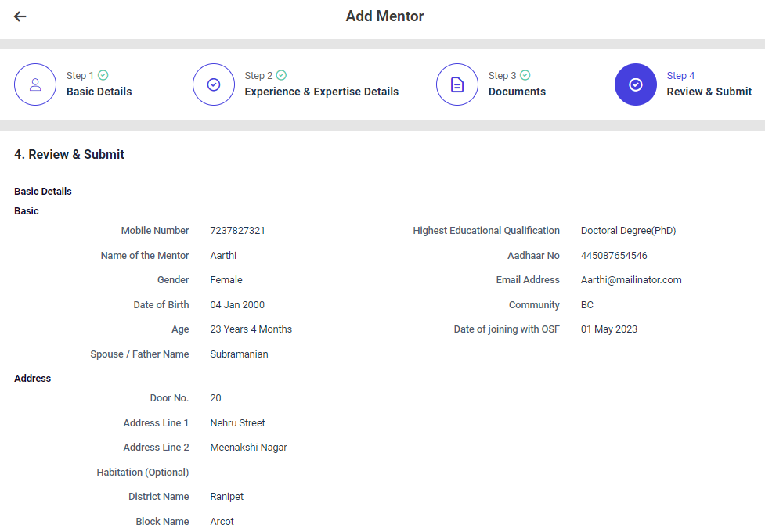
Task: Click the mobile number 7237827321
Action: coord(237,231)
